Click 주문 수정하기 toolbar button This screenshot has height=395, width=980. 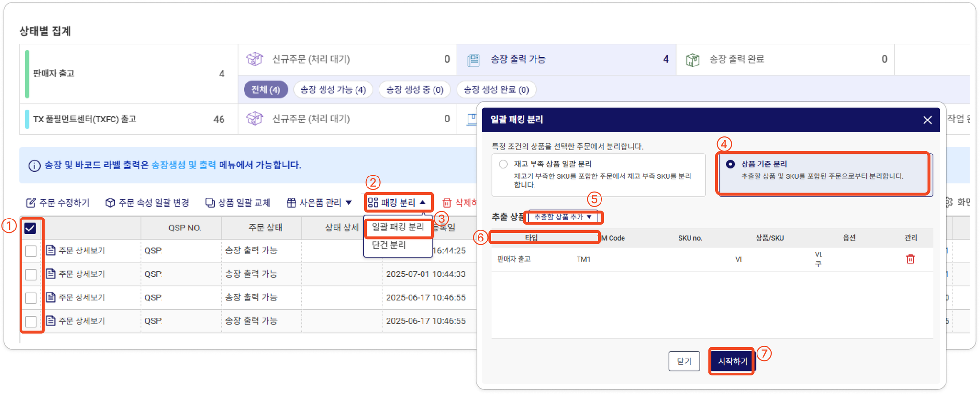point(57,203)
